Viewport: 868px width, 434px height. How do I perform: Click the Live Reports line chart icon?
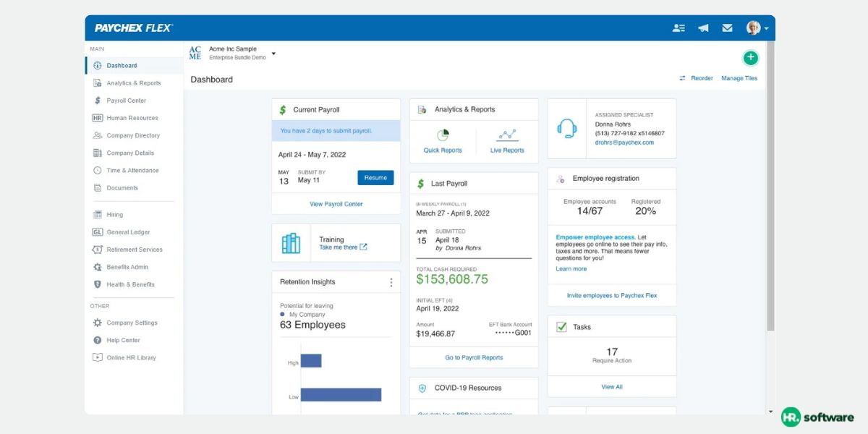coord(507,135)
